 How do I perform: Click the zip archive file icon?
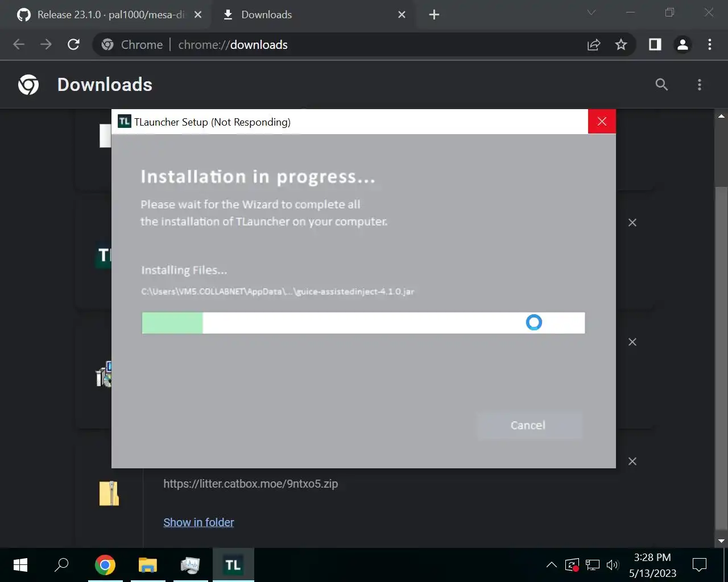click(109, 493)
